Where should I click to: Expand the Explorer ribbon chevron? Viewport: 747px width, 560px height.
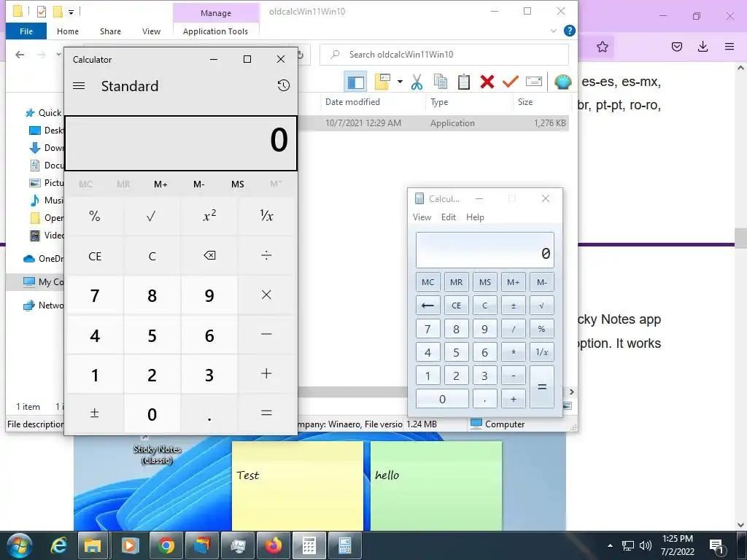(554, 31)
